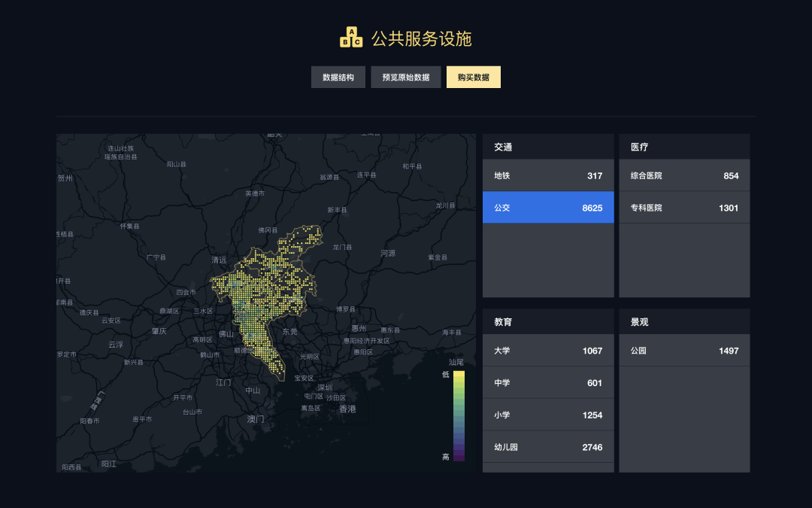This screenshot has width=812, height=508.
Task: Click the 新兴县 label on the map
Action: point(134,362)
